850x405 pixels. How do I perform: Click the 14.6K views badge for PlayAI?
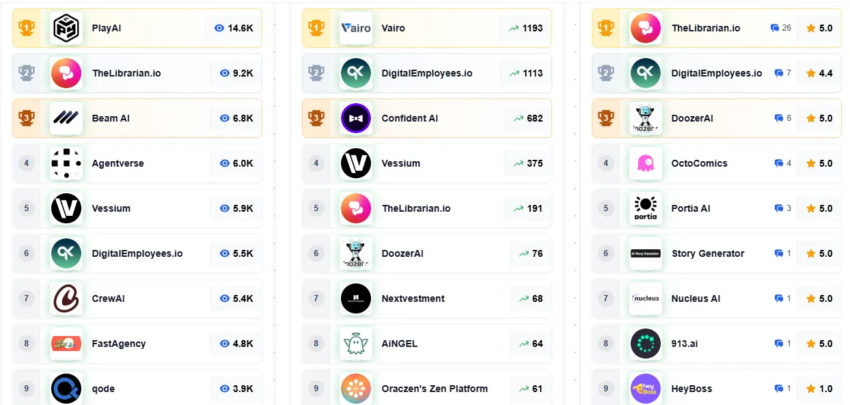[x=234, y=28]
